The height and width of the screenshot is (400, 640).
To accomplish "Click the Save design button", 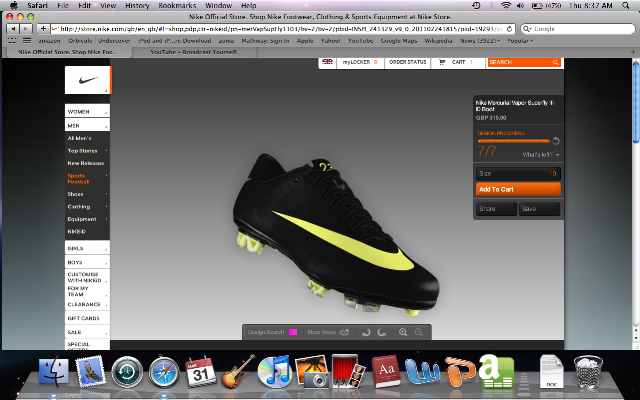I will tap(539, 209).
